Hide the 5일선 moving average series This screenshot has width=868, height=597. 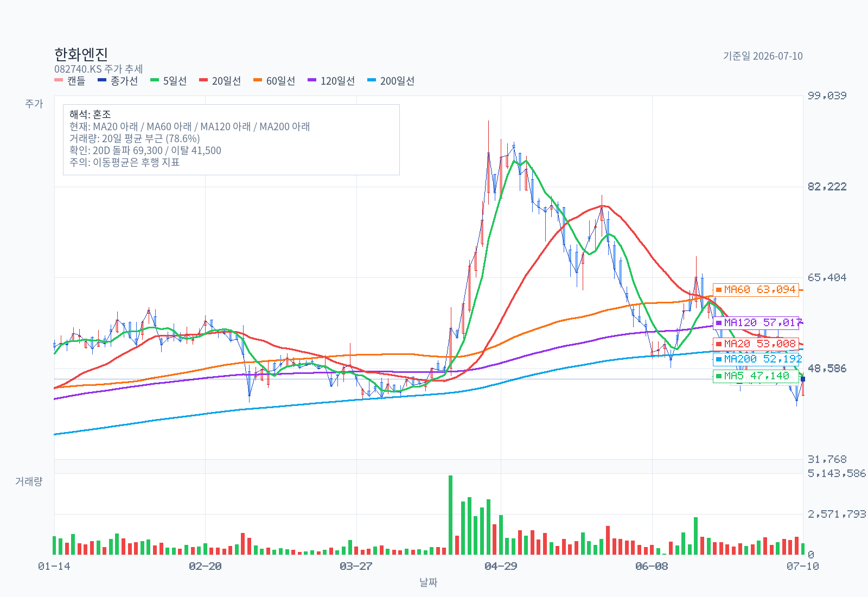click(169, 81)
